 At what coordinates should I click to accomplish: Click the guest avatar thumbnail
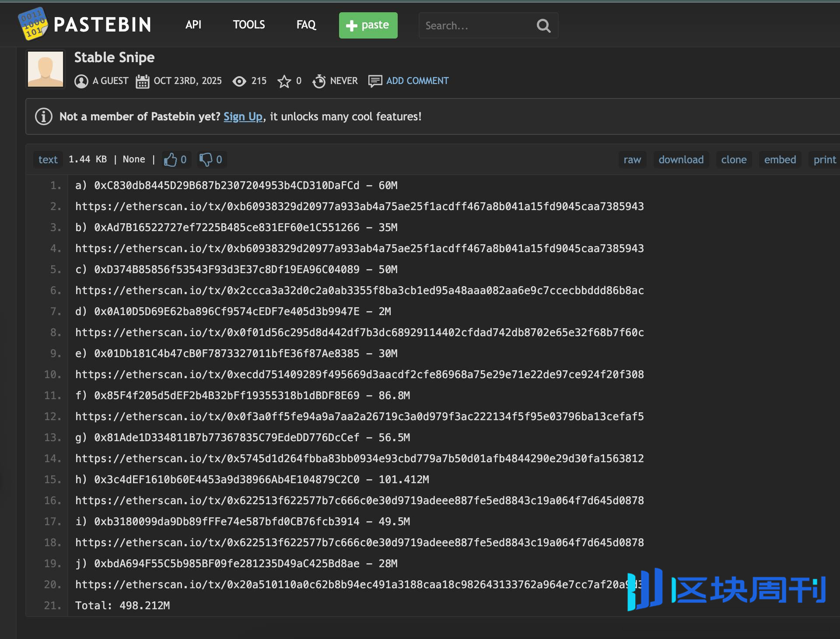pyautogui.click(x=45, y=69)
